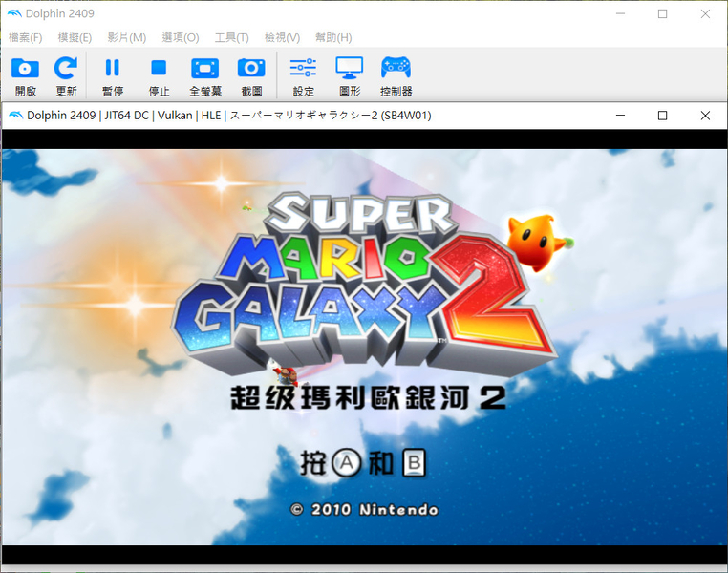
Task: Maximize the game render window
Action: 662,115
